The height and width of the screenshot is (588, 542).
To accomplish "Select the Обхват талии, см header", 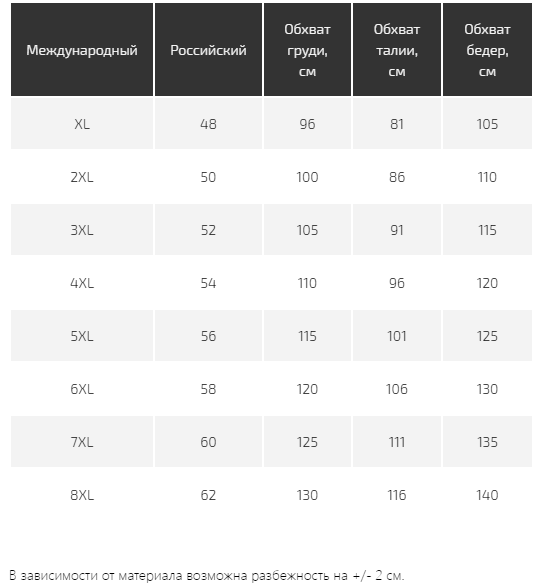I will [x=397, y=50].
